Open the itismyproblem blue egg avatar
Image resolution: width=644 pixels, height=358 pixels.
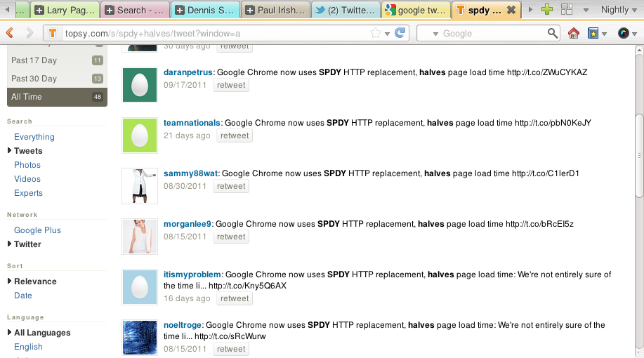(140, 286)
